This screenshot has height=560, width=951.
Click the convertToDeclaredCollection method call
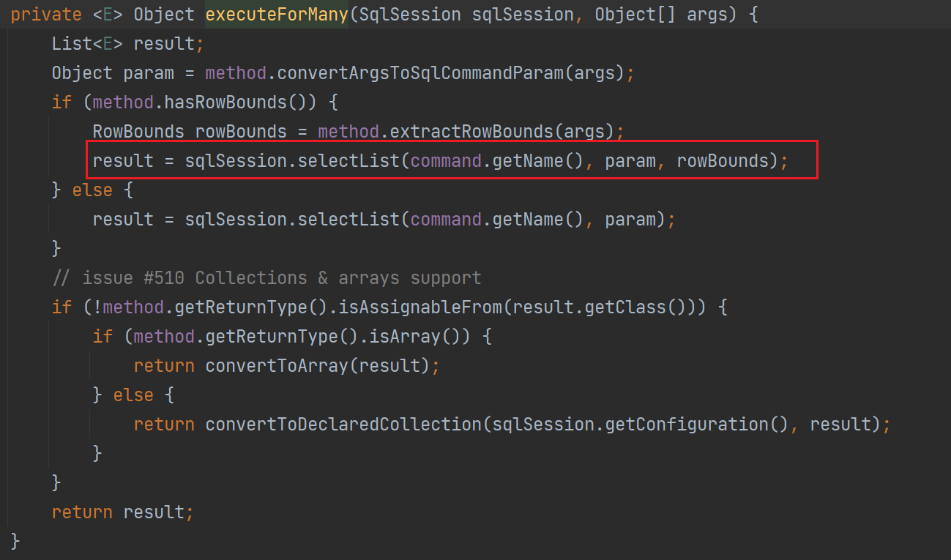click(x=342, y=425)
